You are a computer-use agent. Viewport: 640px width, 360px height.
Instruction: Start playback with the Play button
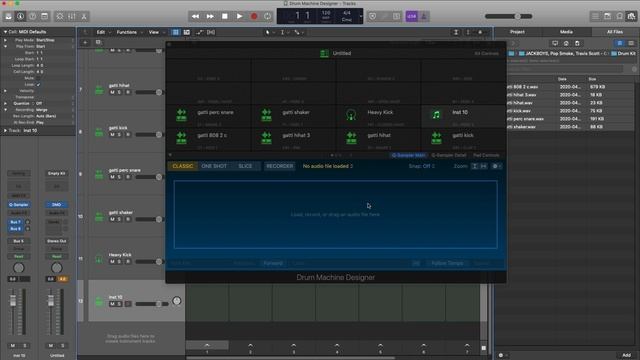pos(240,16)
